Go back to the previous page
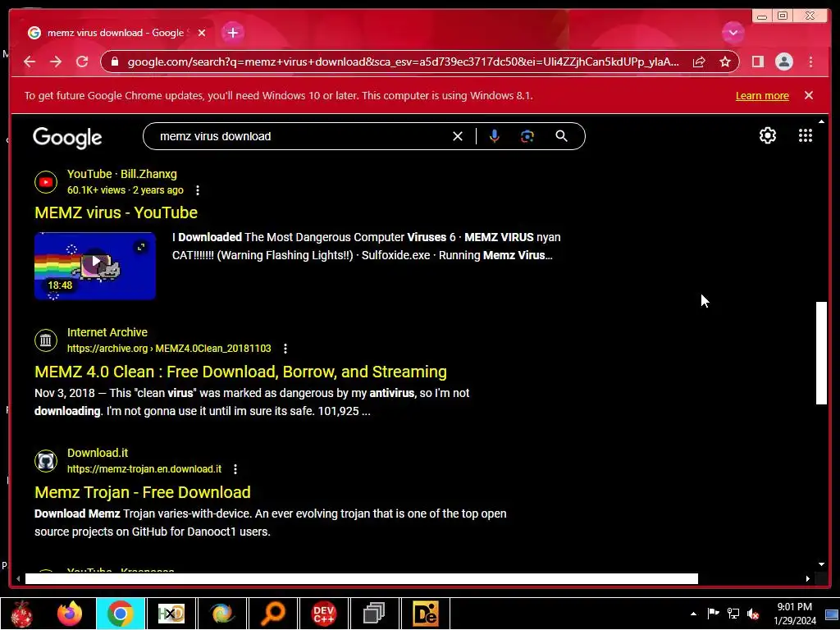The height and width of the screenshot is (630, 840). coord(30,62)
